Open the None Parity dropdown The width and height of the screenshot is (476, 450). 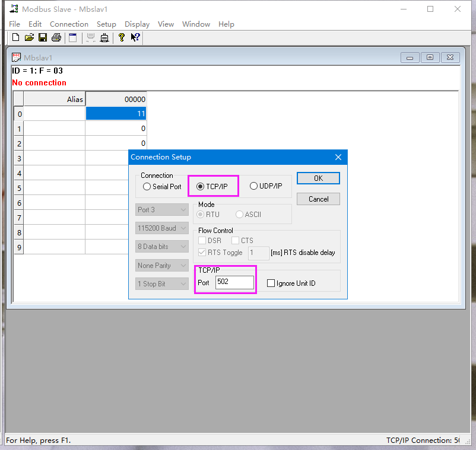click(x=162, y=266)
